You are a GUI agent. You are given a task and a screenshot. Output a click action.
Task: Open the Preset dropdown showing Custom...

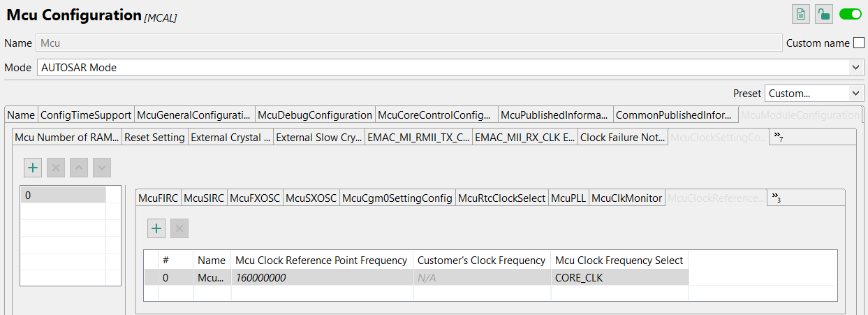coord(814,94)
